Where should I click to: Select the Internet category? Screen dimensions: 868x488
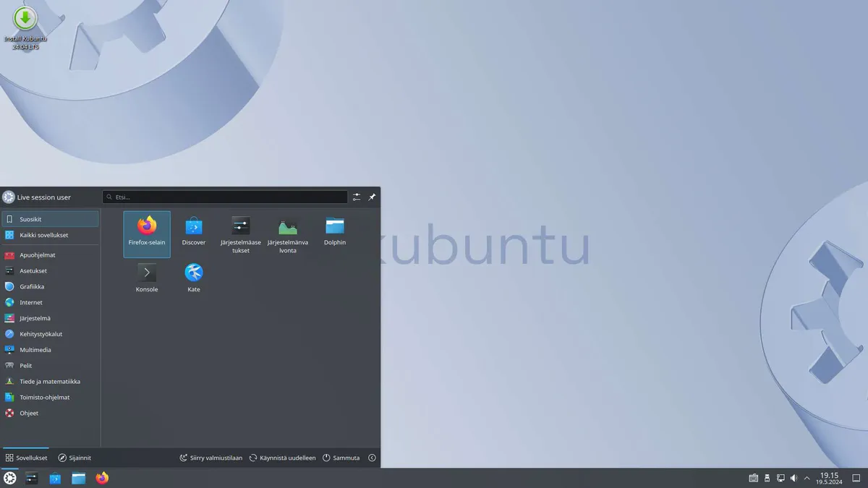[x=31, y=302]
